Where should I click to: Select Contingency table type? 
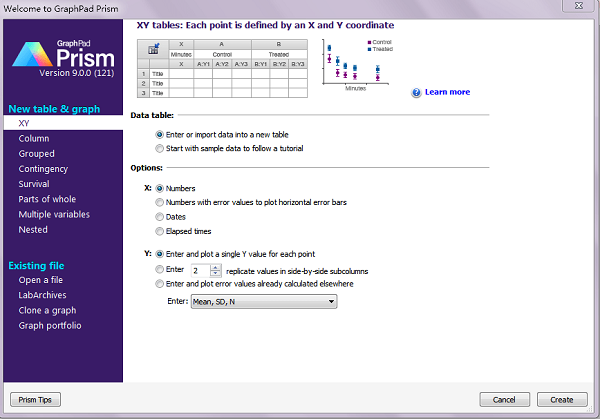[43, 169]
